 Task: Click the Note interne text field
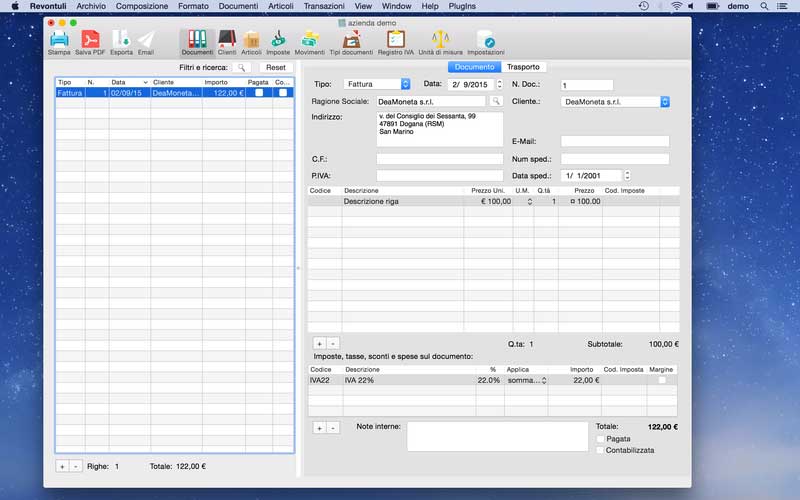(x=497, y=436)
